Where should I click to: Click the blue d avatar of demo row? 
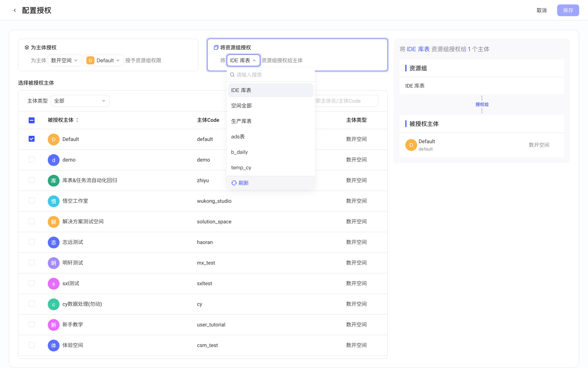click(x=54, y=160)
